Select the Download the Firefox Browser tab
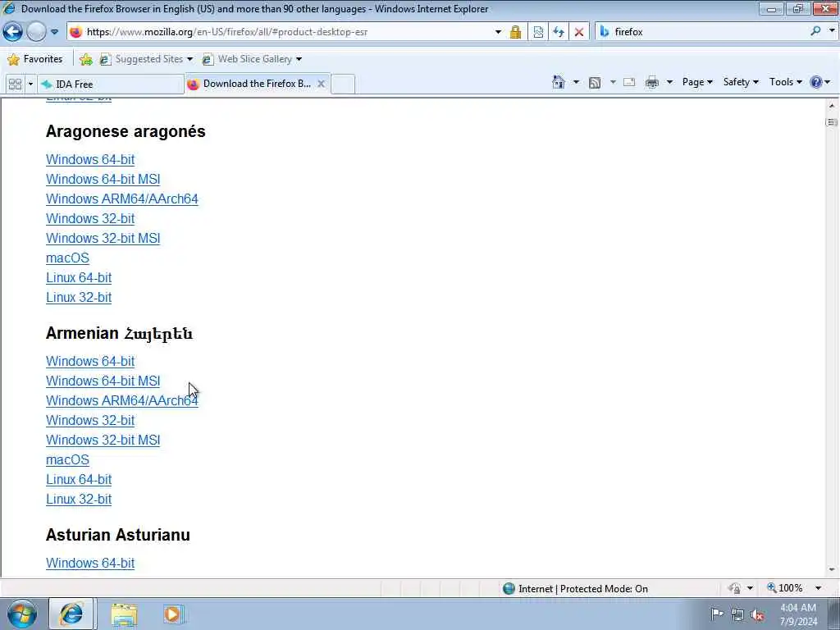 coord(251,84)
